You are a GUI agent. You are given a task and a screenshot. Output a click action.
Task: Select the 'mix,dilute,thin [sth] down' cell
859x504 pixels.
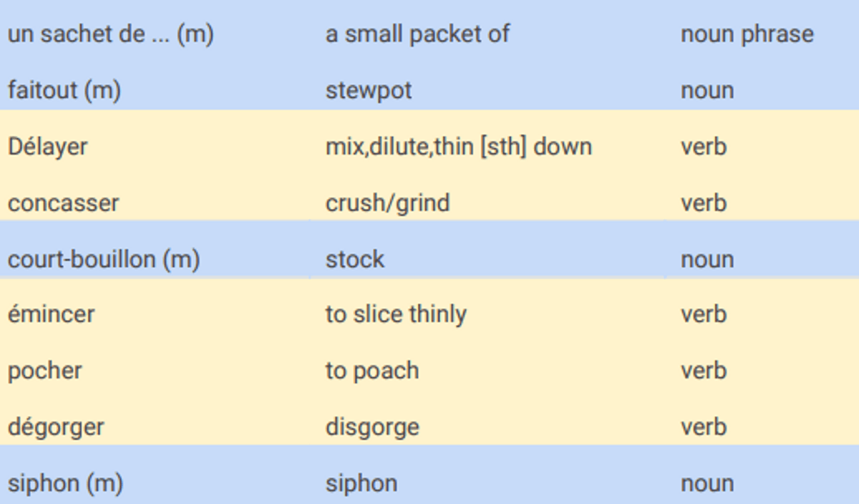(x=487, y=147)
